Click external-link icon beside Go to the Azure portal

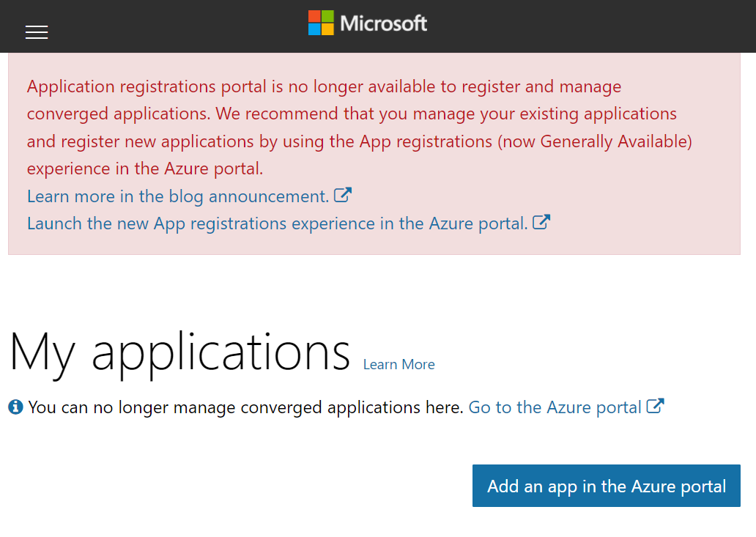coord(656,407)
